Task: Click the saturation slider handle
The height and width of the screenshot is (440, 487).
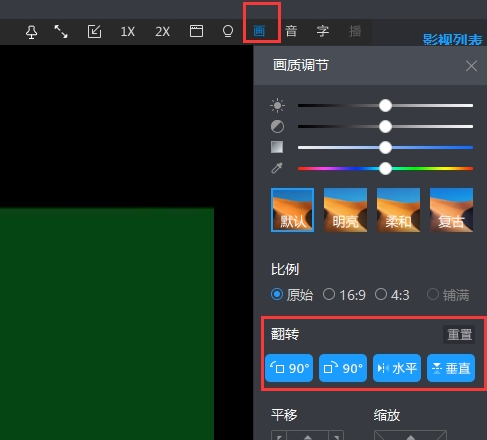Action: 385,148
